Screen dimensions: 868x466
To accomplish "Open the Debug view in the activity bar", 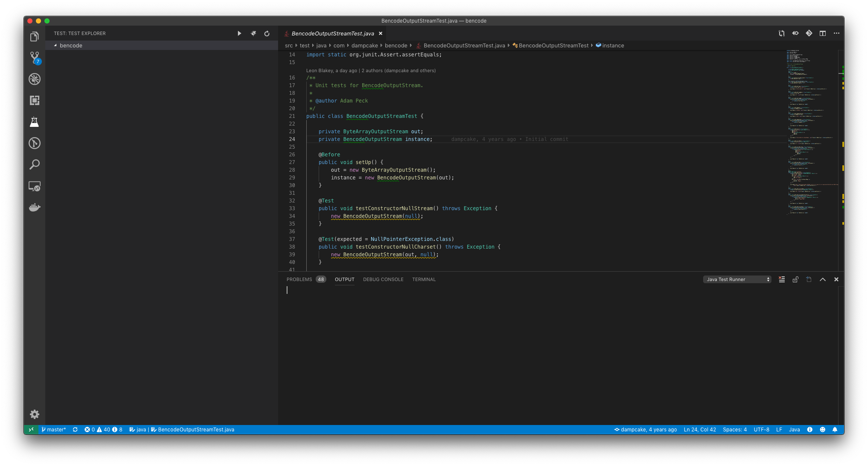I will coord(35,79).
